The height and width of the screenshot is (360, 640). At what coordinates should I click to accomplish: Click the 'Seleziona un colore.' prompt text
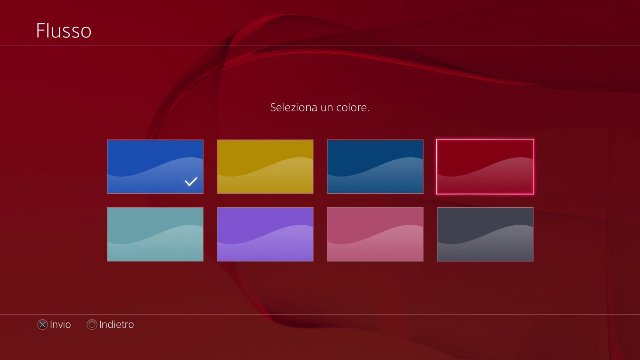[320, 107]
